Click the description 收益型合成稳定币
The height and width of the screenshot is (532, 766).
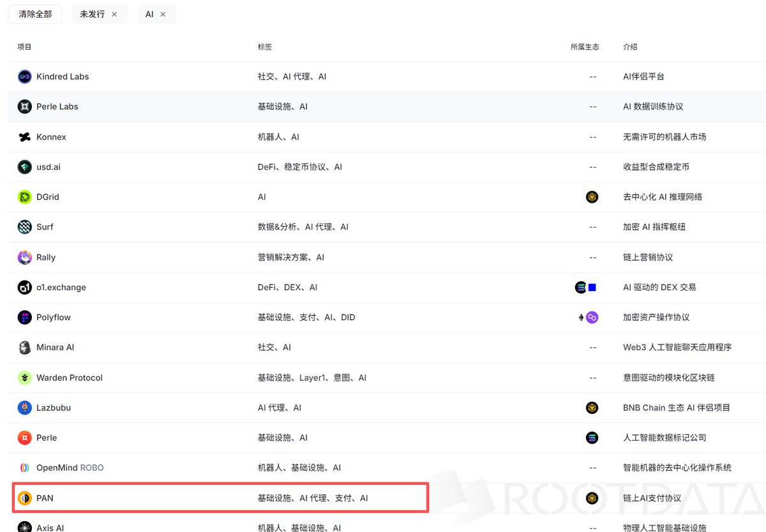pyautogui.click(x=656, y=167)
